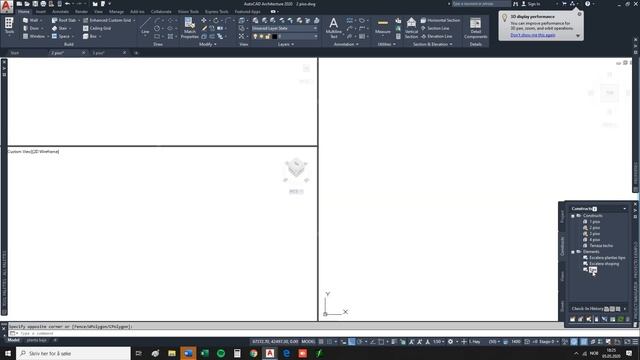
Task: Close the 3D display performance notification
Action: coord(579,14)
